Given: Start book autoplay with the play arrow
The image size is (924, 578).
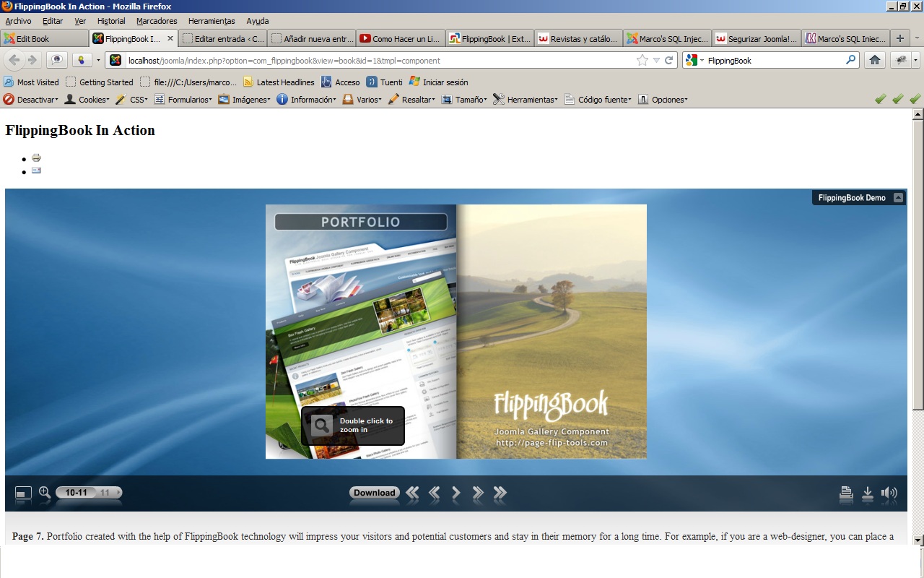Looking at the screenshot, I should click(x=456, y=493).
